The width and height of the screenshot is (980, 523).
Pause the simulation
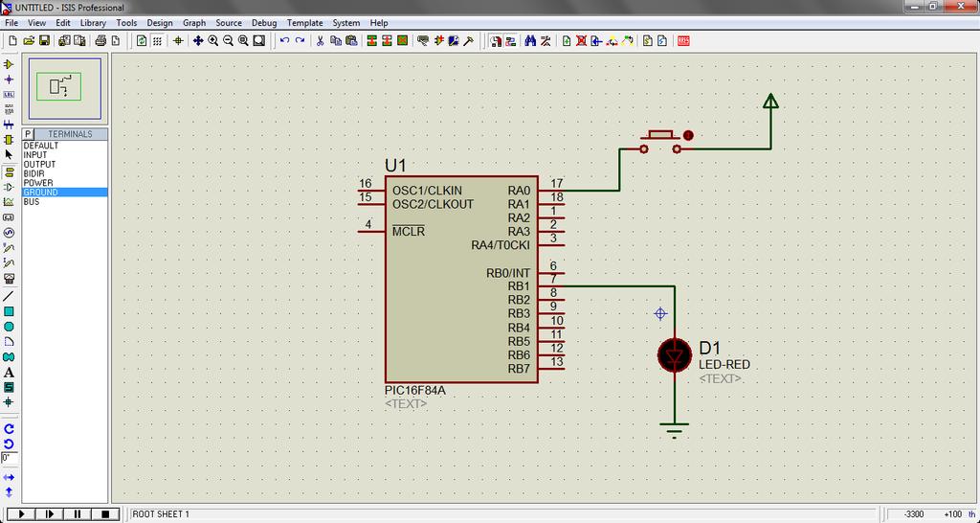coord(78,514)
